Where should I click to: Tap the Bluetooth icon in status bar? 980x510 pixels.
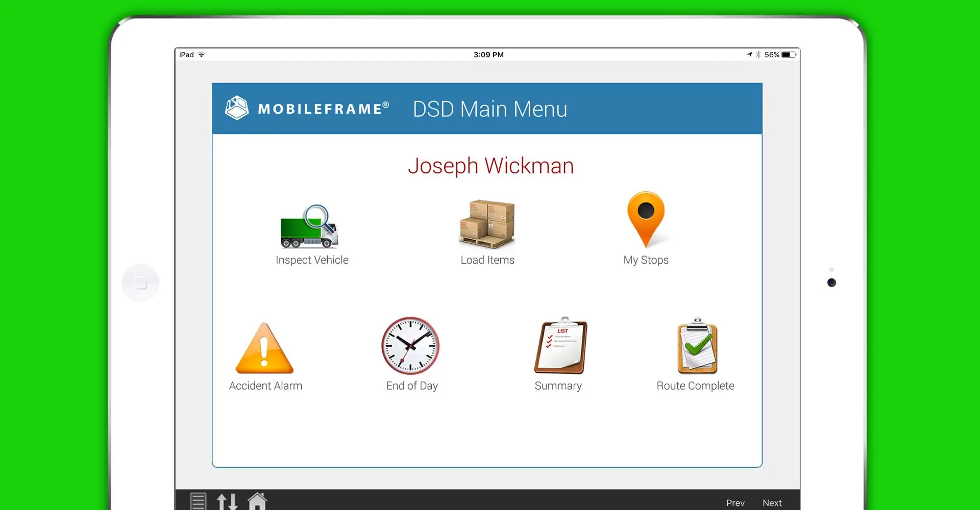(x=758, y=55)
